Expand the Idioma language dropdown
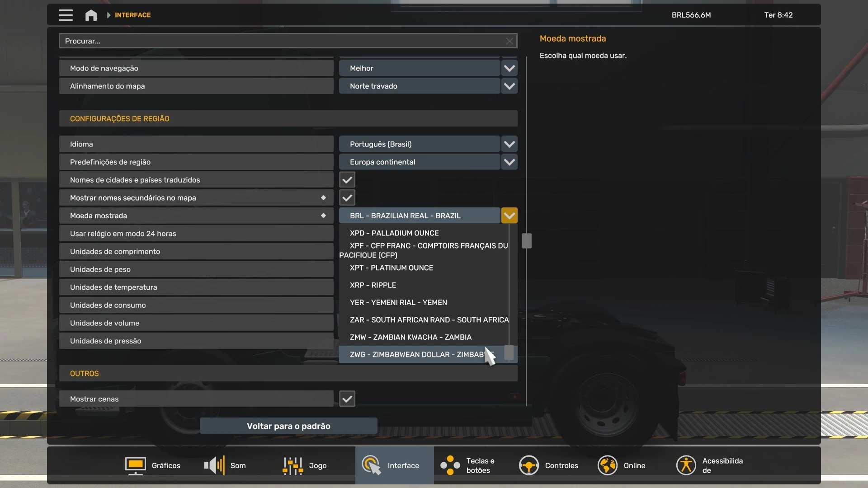 (509, 144)
